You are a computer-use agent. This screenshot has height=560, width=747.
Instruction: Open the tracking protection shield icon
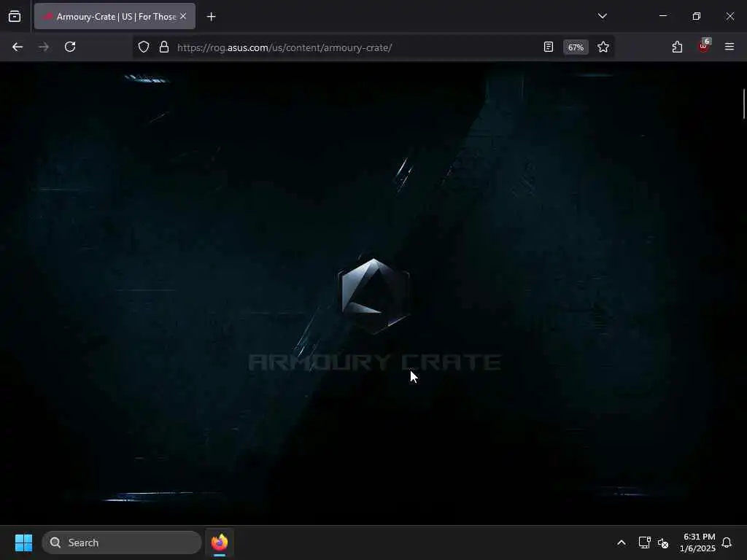point(144,47)
